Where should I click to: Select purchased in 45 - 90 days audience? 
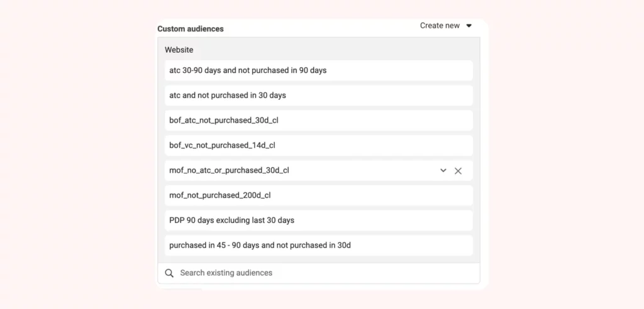[319, 246]
